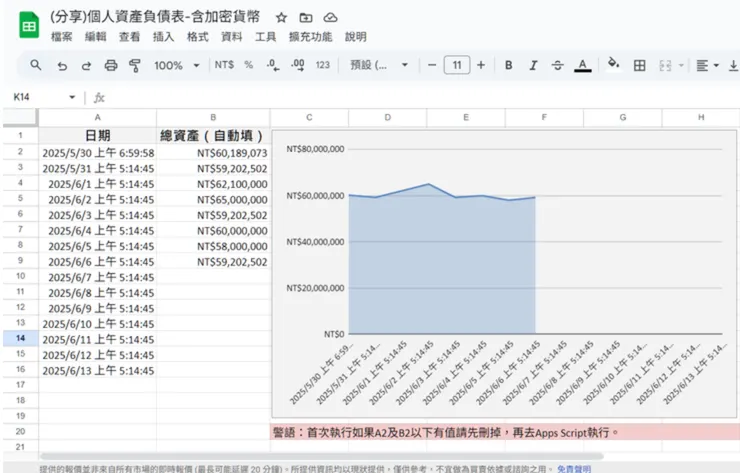Open the 工具 menu
The height and width of the screenshot is (473, 740).
click(265, 37)
